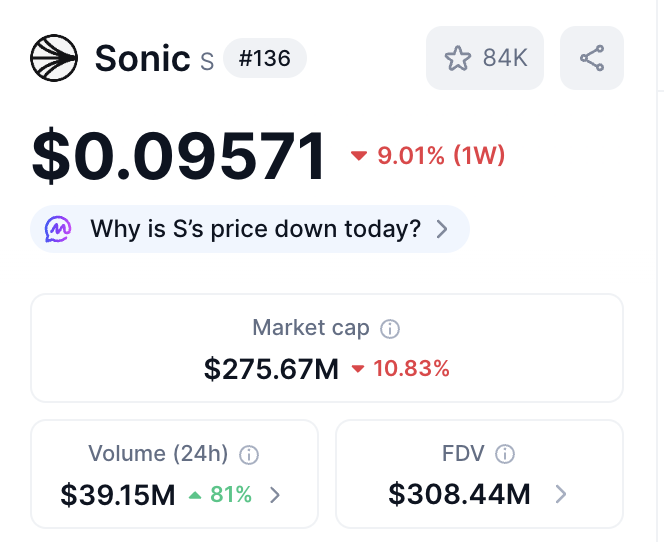
Task: Click the #136 rank badge
Action: tap(264, 58)
